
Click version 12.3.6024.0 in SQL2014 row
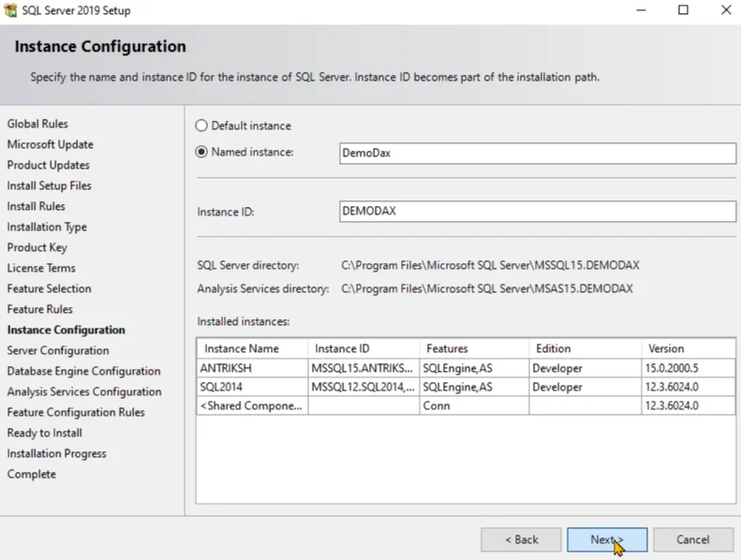pos(689,387)
